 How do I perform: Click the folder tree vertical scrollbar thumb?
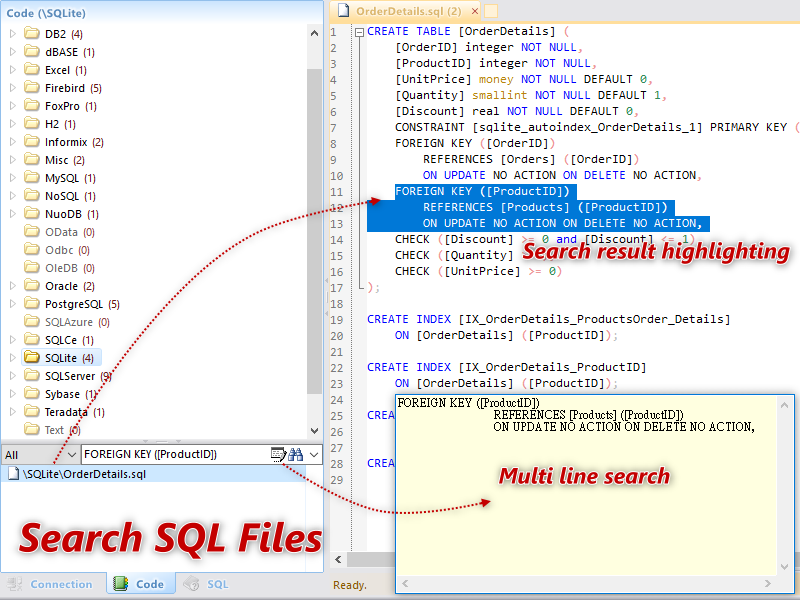pos(314,231)
